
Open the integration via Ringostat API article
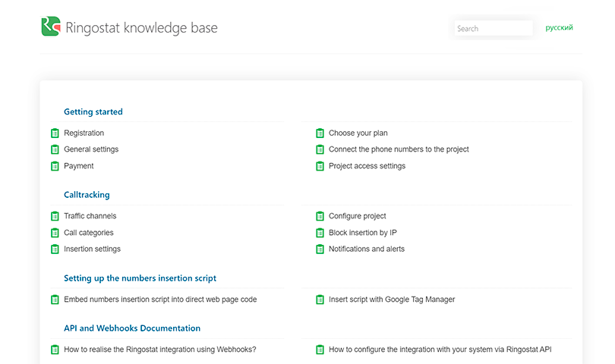click(440, 349)
